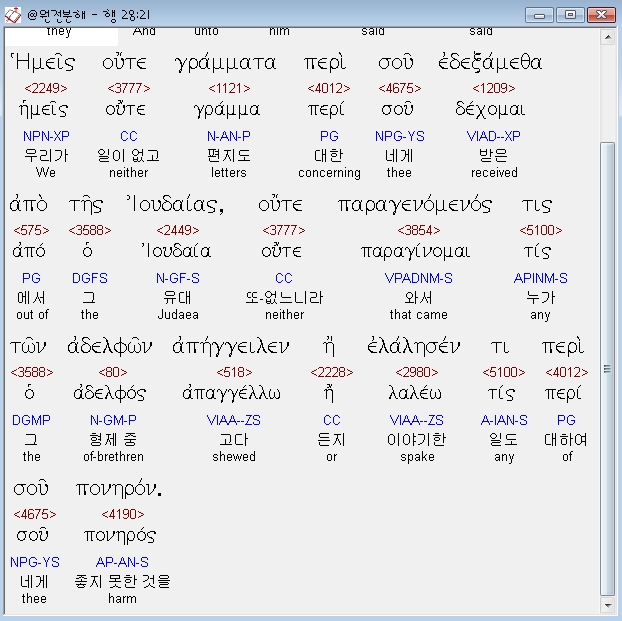Click the Greek word πονηρόν
The image size is (622, 621).
[x=119, y=490]
